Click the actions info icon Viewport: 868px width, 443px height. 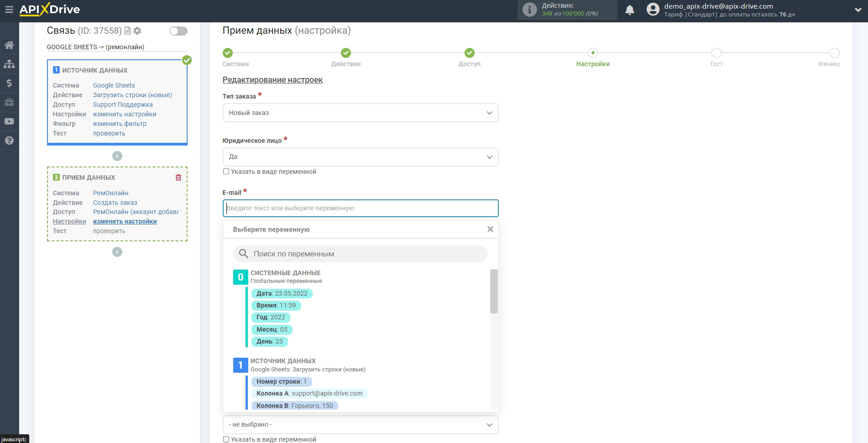tap(529, 10)
